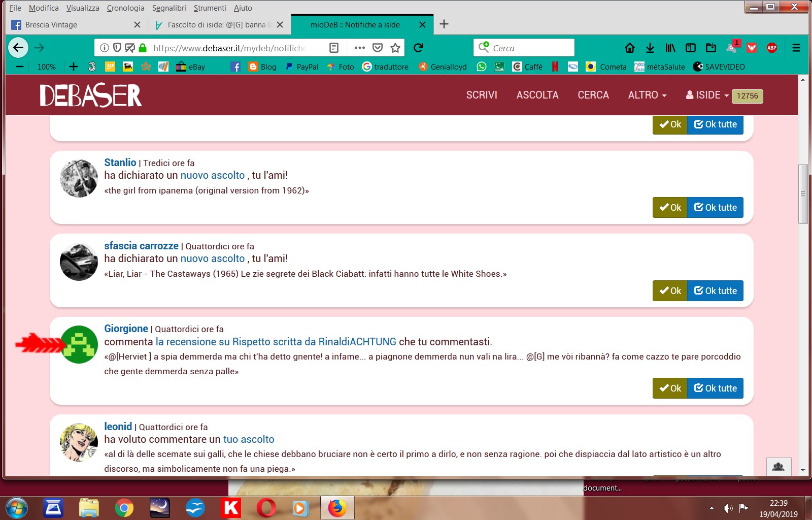Open the ISIDE user dropdown

click(707, 95)
